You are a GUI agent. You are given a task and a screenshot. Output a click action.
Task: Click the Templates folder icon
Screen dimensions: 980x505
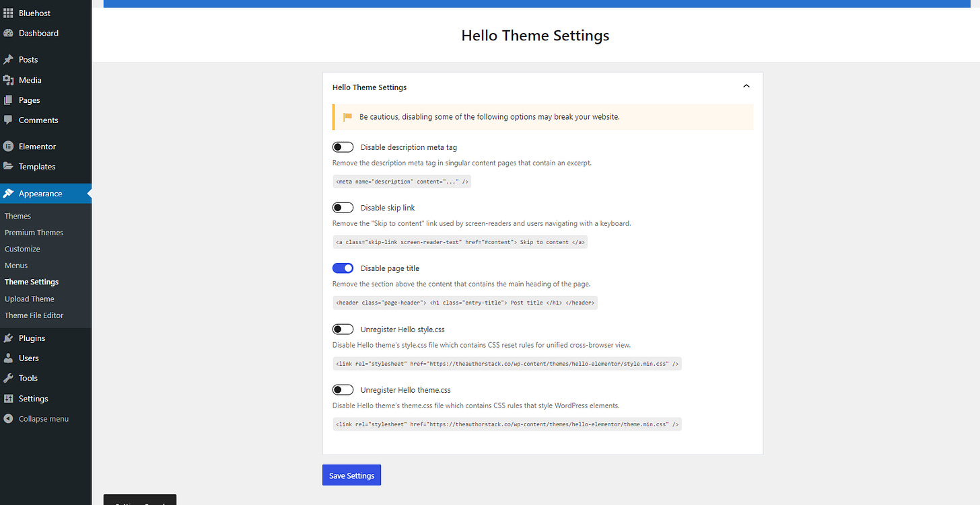click(x=8, y=167)
